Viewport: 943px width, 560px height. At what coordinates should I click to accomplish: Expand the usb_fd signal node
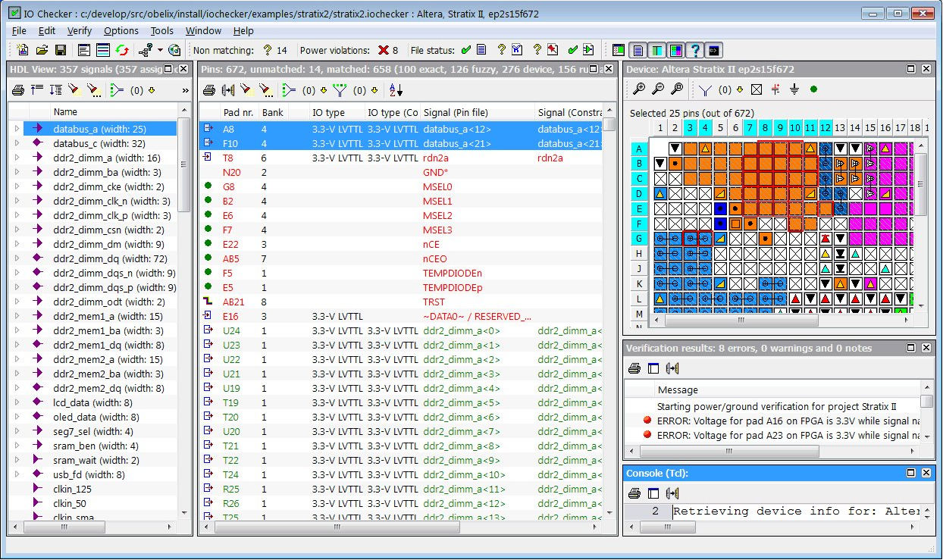(17, 474)
